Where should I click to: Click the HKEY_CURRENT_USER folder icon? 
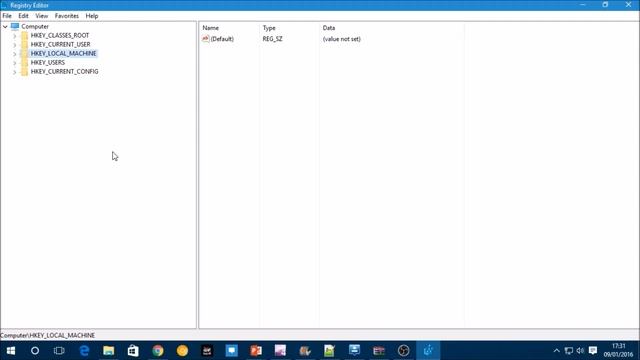pyautogui.click(x=24, y=44)
